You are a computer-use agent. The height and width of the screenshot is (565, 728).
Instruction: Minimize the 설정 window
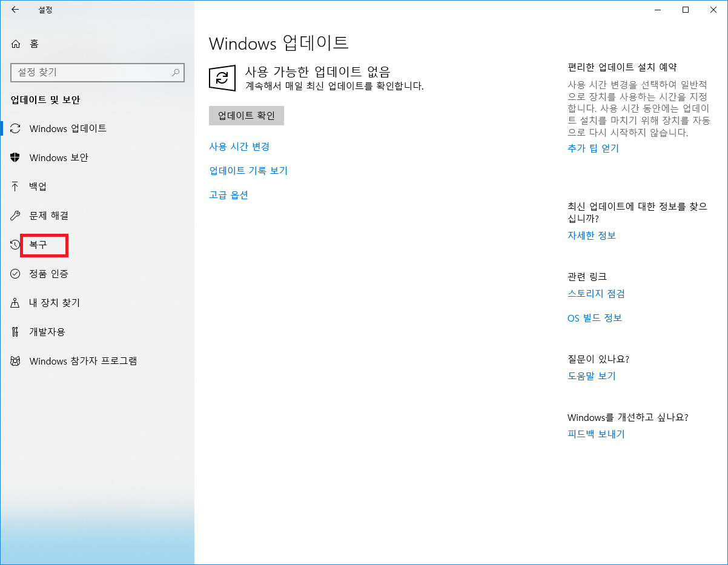pyautogui.click(x=658, y=10)
